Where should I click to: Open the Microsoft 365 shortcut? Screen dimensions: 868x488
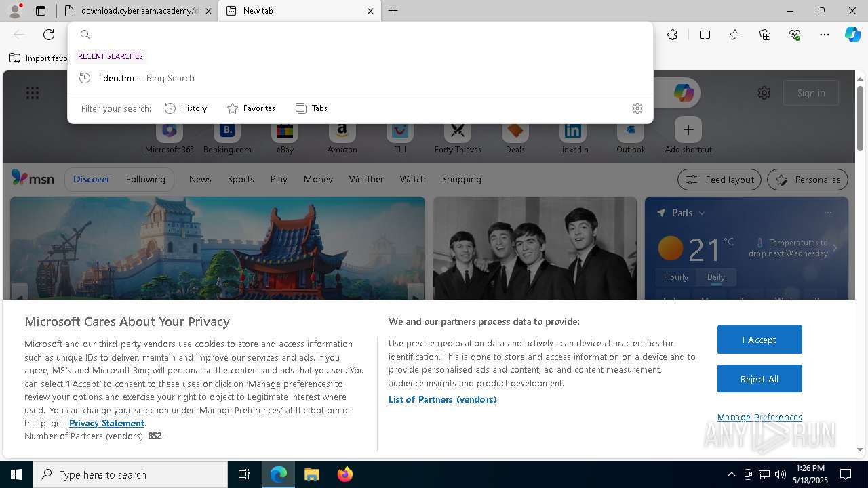tap(170, 137)
